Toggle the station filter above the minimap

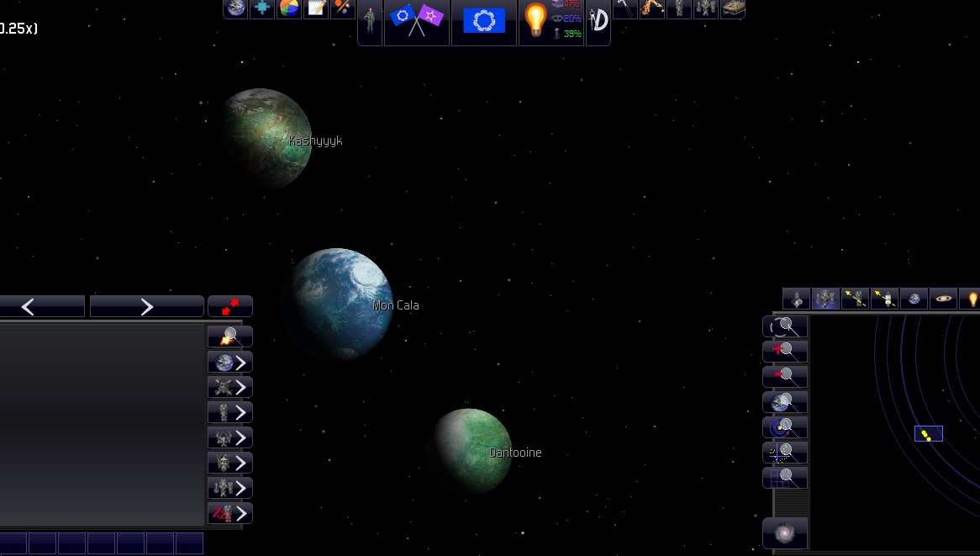(x=796, y=299)
